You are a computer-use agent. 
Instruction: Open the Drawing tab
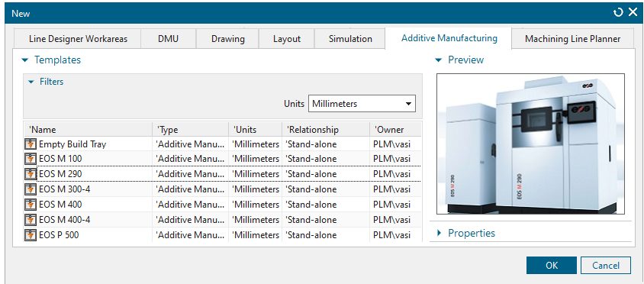[227, 39]
